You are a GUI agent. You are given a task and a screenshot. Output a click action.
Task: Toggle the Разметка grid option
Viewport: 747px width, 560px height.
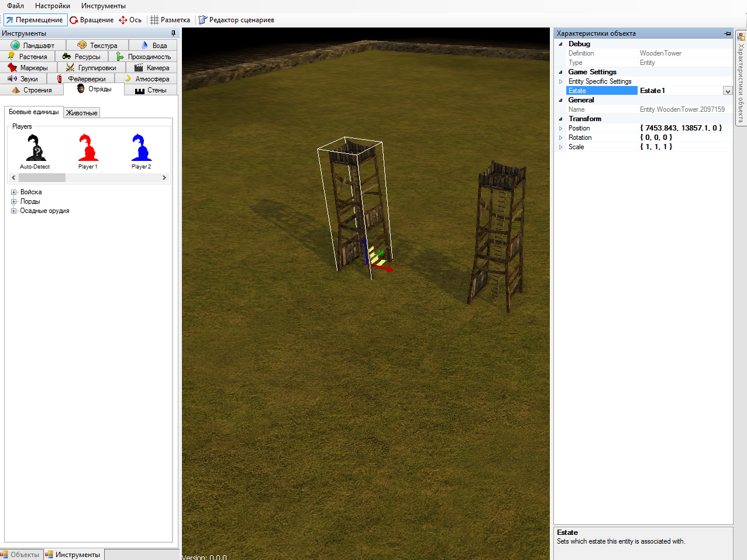pyautogui.click(x=170, y=20)
